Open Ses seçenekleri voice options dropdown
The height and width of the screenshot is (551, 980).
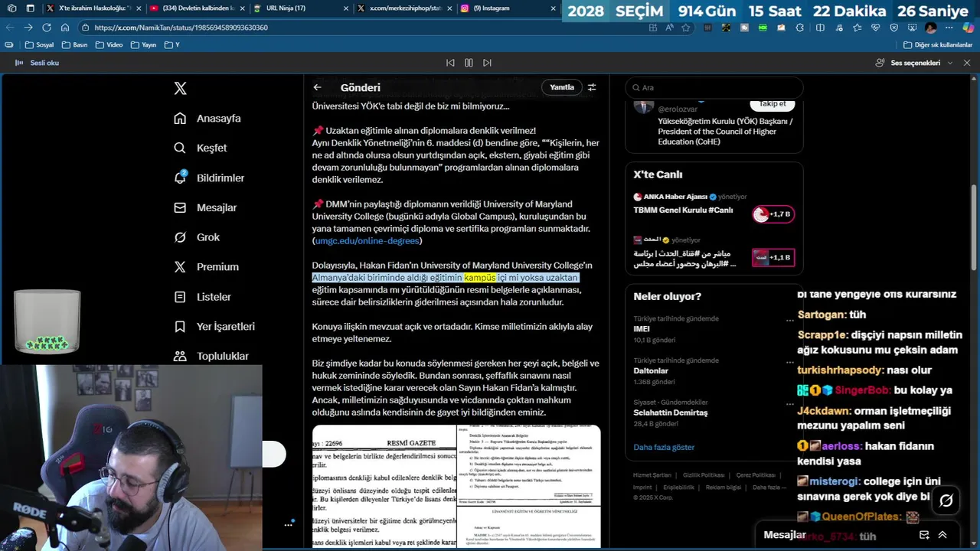[916, 63]
